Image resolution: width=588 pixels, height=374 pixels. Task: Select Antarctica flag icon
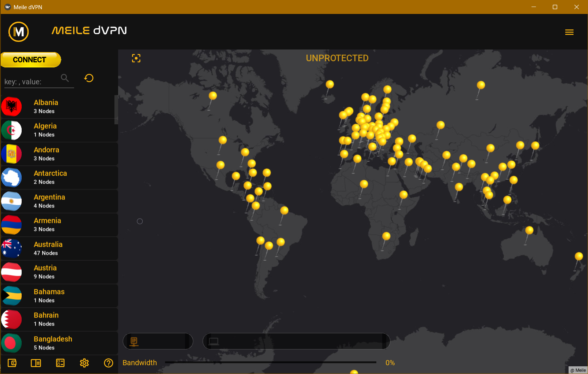[x=11, y=178]
